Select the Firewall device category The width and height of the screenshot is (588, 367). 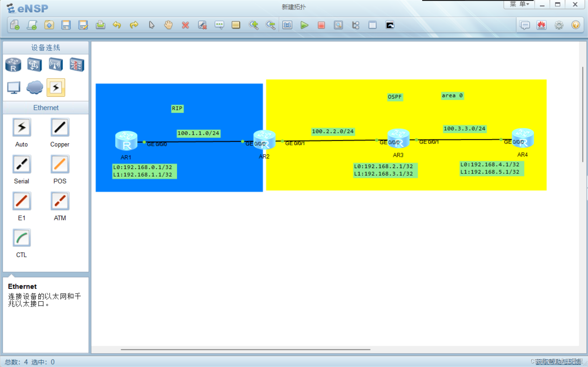coord(77,65)
